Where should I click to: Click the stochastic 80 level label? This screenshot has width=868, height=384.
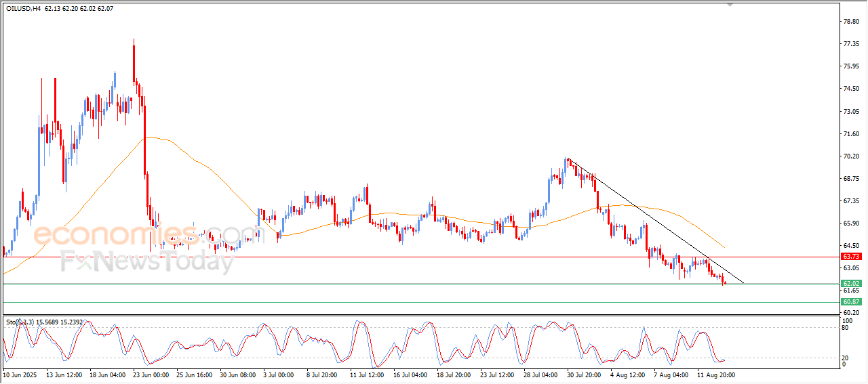pyautogui.click(x=846, y=328)
